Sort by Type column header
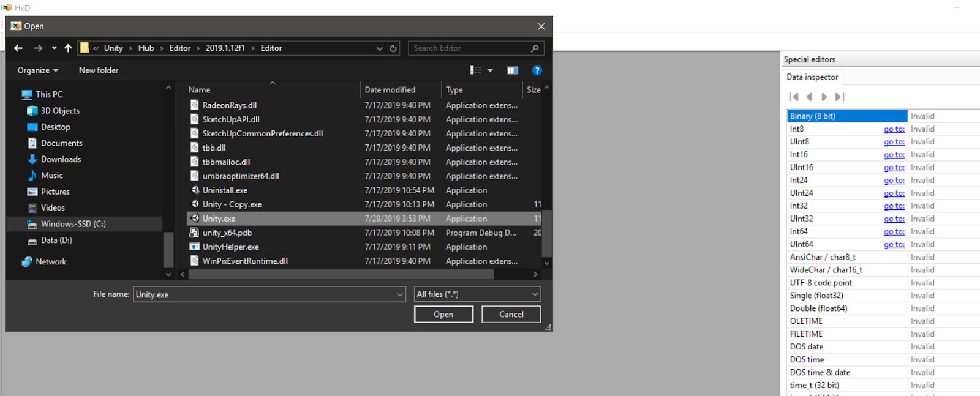The width and height of the screenshot is (980, 396). pyautogui.click(x=454, y=90)
